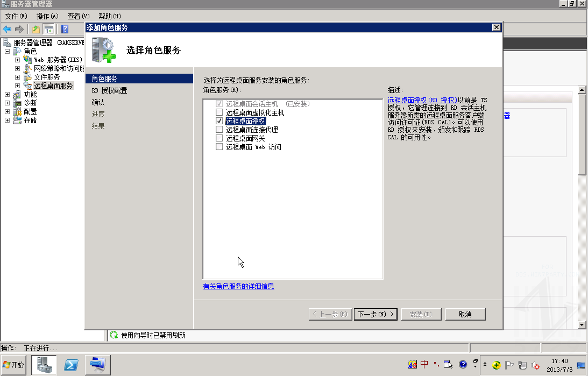Show hidden tray icons arrow

(x=485, y=364)
